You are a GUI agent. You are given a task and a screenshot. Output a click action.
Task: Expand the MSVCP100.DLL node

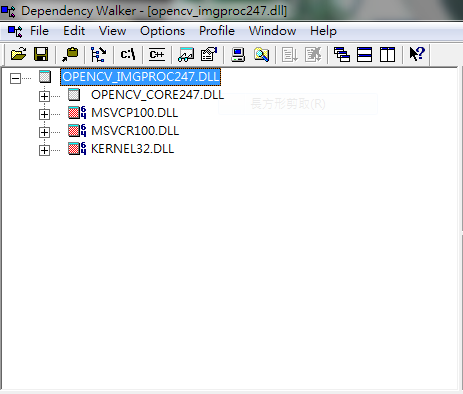(x=44, y=115)
